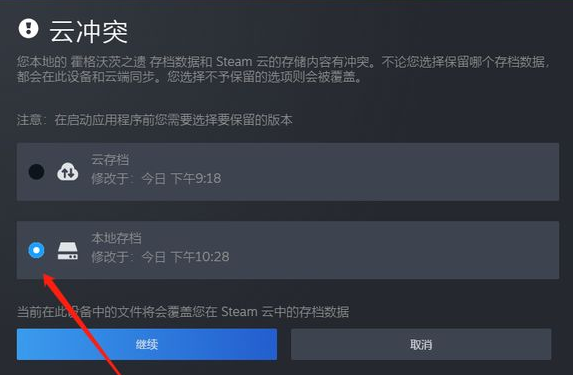Click the 继续 button

[x=147, y=344]
